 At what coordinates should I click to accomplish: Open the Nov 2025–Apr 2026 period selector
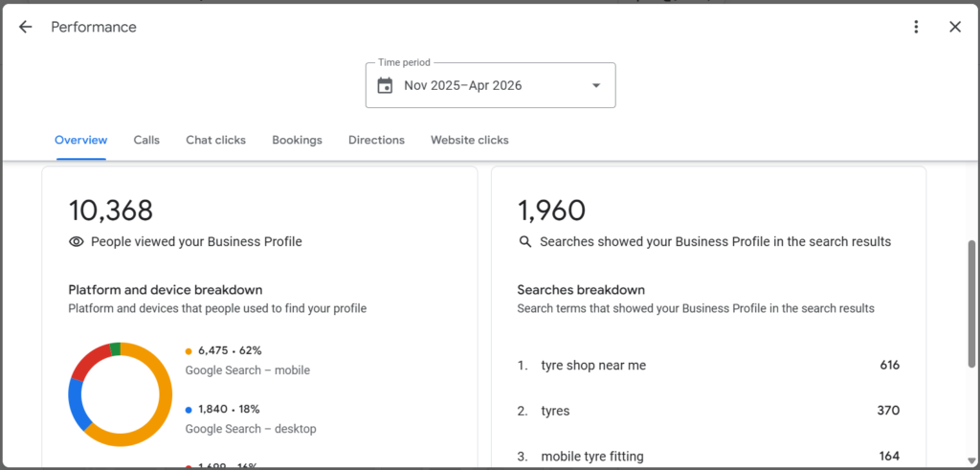491,85
